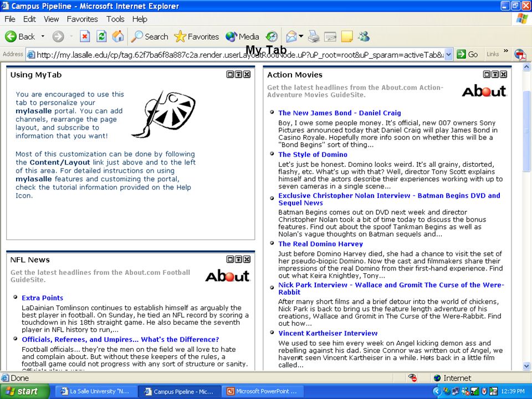
Task: Click the blocked-content status bar icon
Action: [x=412, y=377]
